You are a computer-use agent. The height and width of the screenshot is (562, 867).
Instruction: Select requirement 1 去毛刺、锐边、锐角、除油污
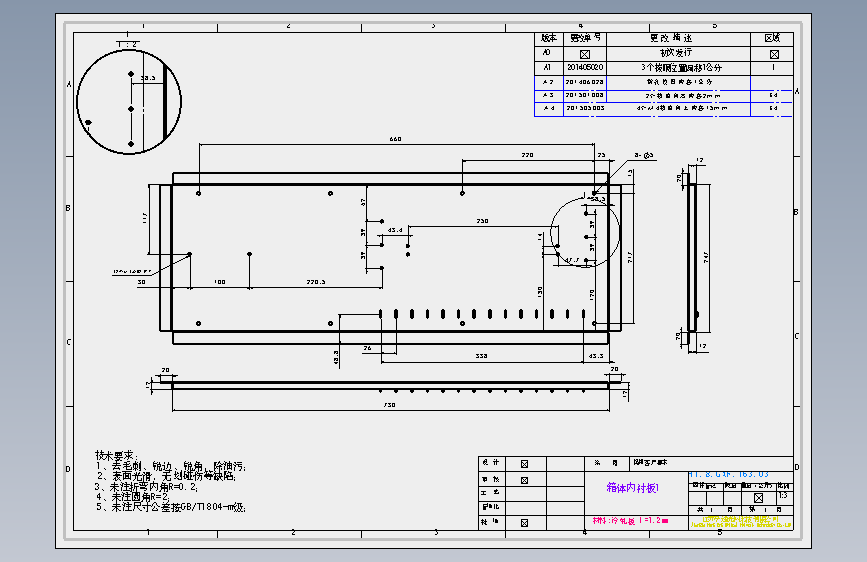171,466
